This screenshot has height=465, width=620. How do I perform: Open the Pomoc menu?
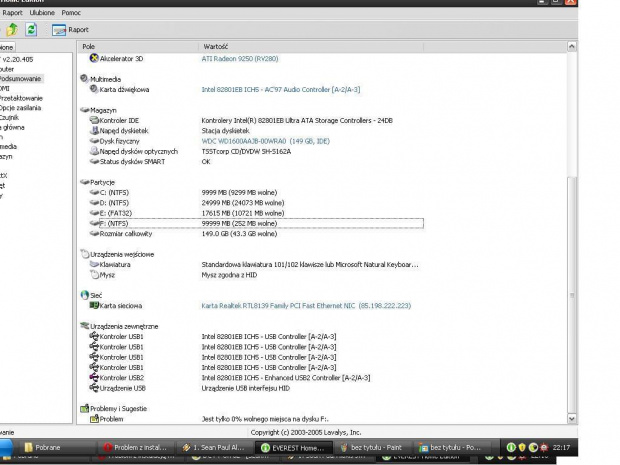[71, 13]
